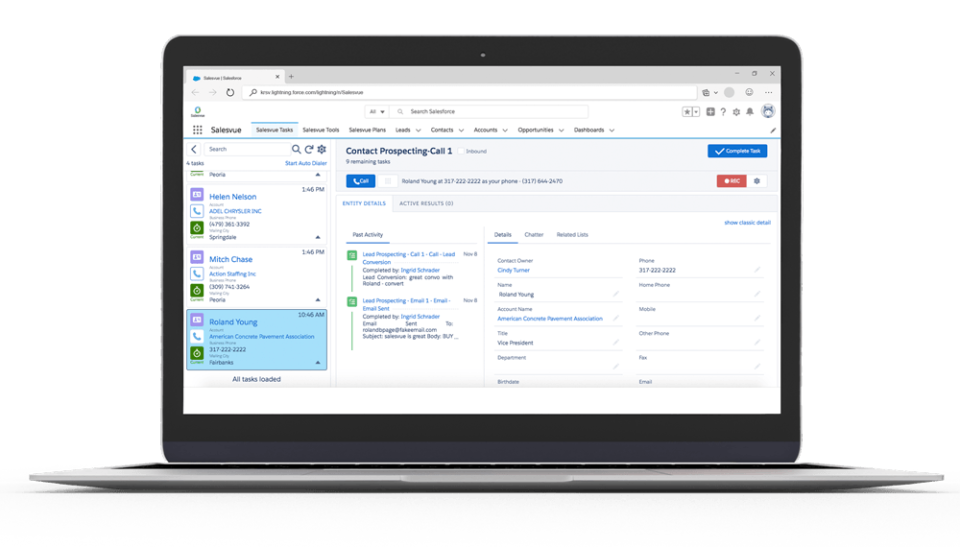Open Salesforce Help question mark
The height and width of the screenshot is (547, 960).
point(723,111)
